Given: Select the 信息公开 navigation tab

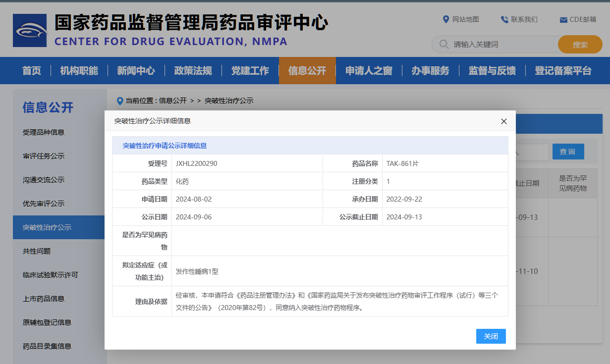Looking at the screenshot, I should tap(307, 71).
